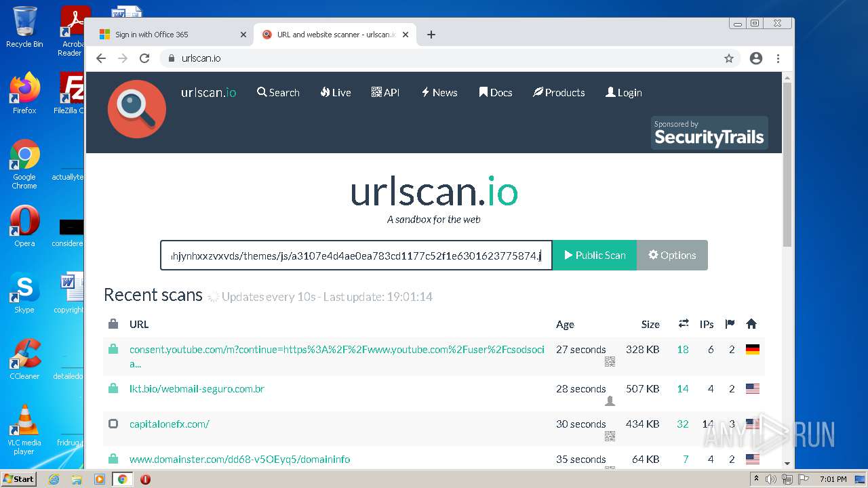Open the Live nav link

point(336,92)
